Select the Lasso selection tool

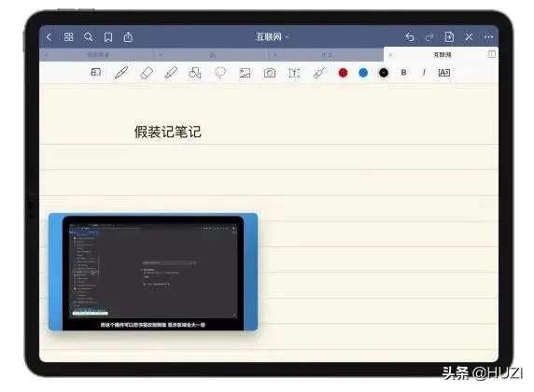(220, 73)
